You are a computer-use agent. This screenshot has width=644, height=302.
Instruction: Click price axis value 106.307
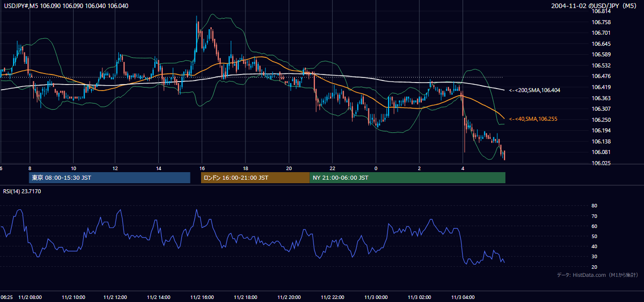click(x=601, y=109)
